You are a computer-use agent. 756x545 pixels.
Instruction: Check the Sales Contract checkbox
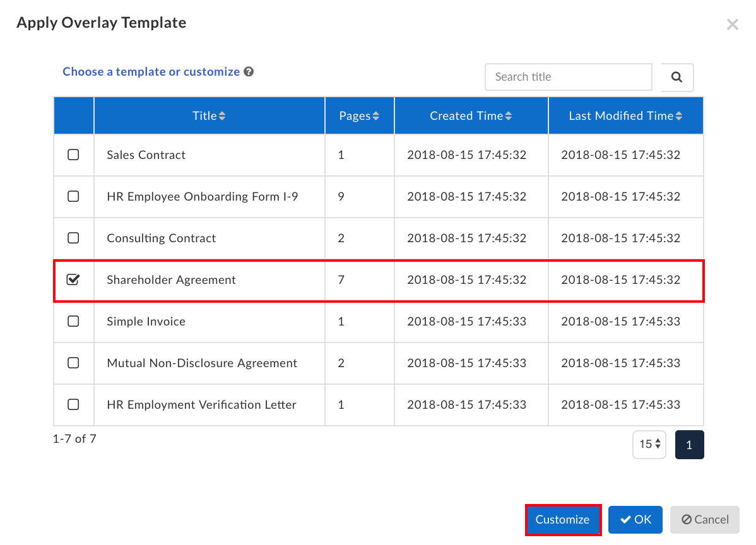point(73,155)
